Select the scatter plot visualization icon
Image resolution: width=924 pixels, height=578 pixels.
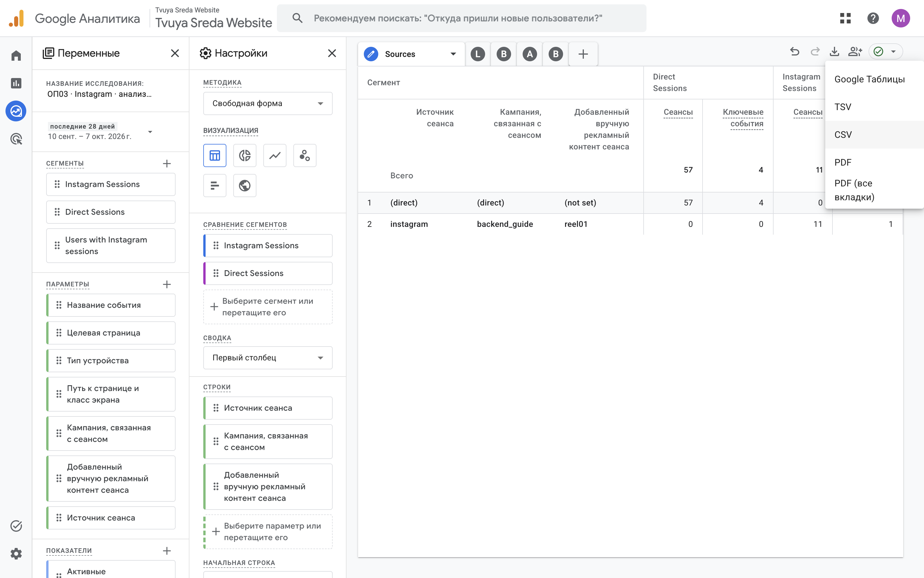(305, 155)
